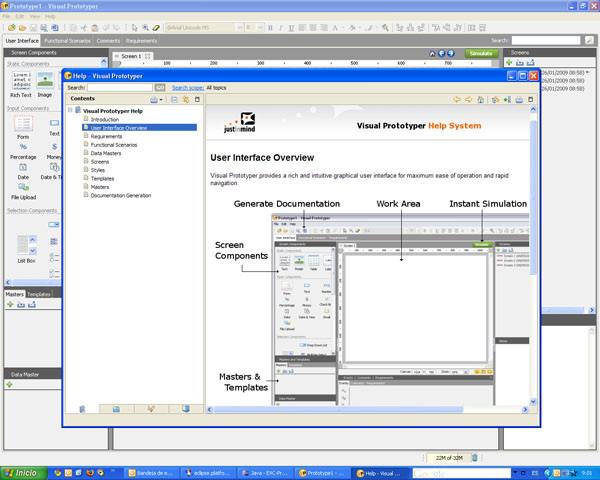Click Collapse All icon in Contents pane
The width and height of the screenshot is (600, 480).
tap(174, 100)
